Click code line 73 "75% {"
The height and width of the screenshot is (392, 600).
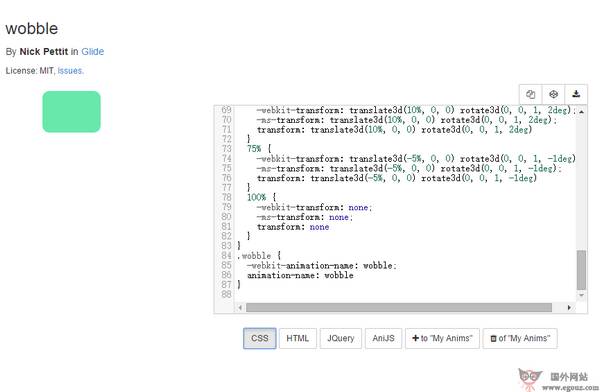click(x=259, y=149)
